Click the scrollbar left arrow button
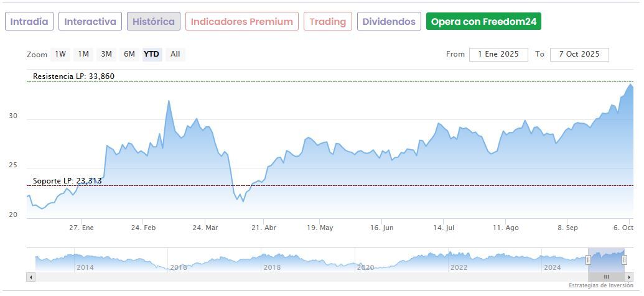 coord(31,277)
